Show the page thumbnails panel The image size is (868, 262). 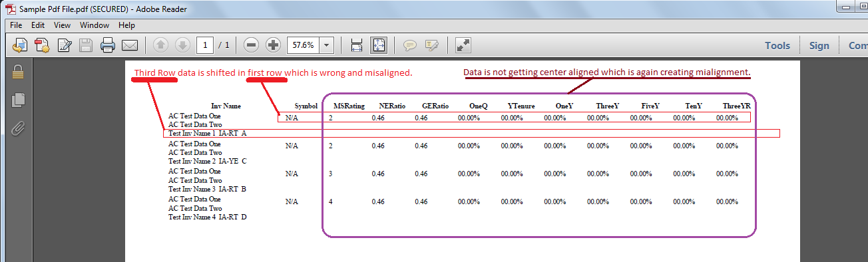coord(18,100)
